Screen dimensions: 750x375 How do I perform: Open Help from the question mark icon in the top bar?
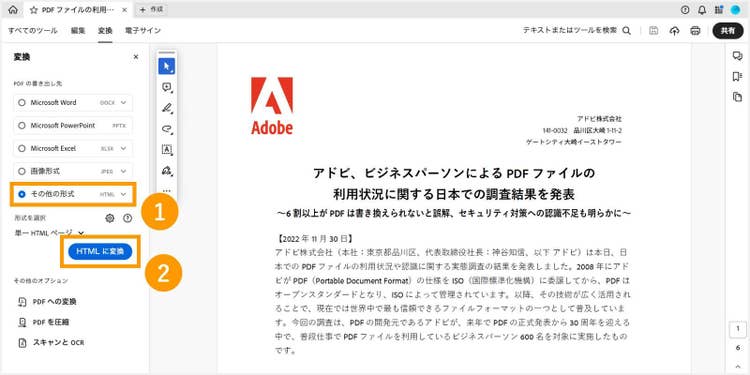click(x=685, y=10)
